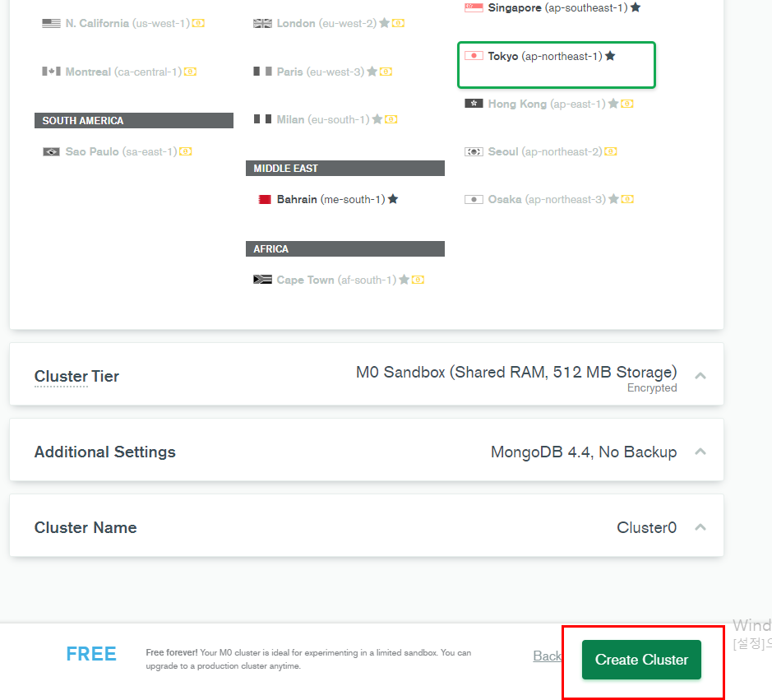Choose the Sao Paulo (sa-east-1) region
The image size is (772, 700).
click(118, 151)
